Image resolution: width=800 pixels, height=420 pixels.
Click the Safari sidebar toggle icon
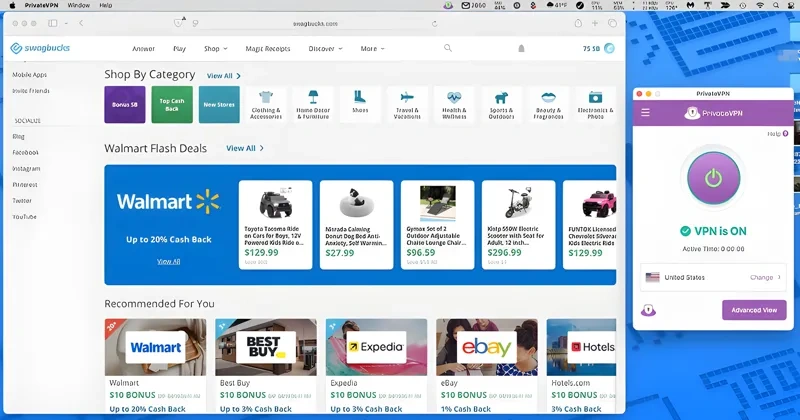tap(53, 23)
